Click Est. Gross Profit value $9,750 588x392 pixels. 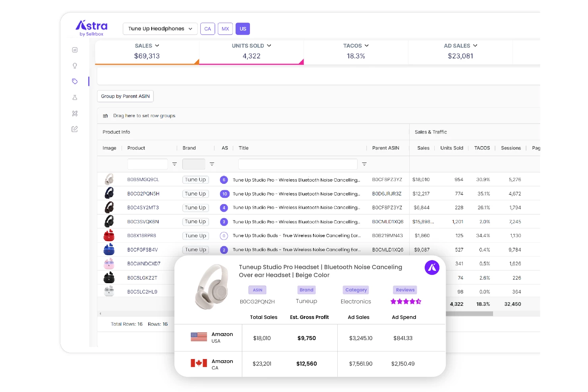(x=307, y=338)
